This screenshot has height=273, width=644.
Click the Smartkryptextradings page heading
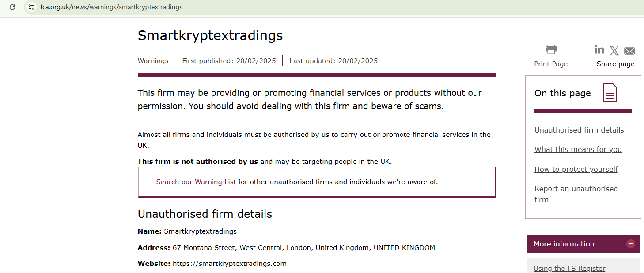(x=210, y=35)
